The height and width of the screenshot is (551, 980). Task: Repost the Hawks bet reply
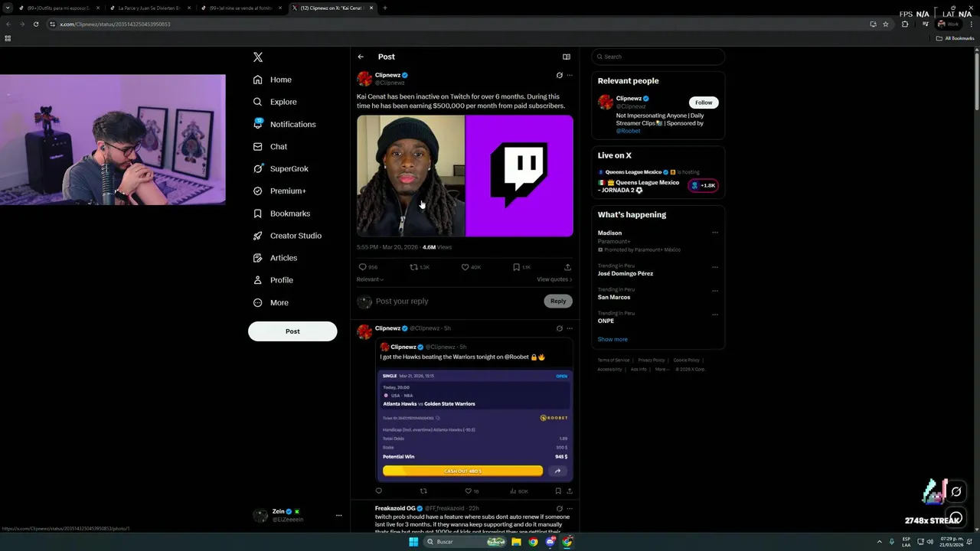[423, 491]
